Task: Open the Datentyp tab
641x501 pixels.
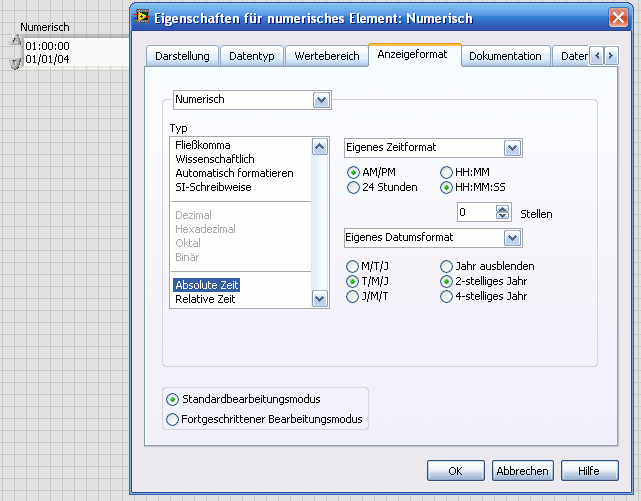Action: click(251, 56)
